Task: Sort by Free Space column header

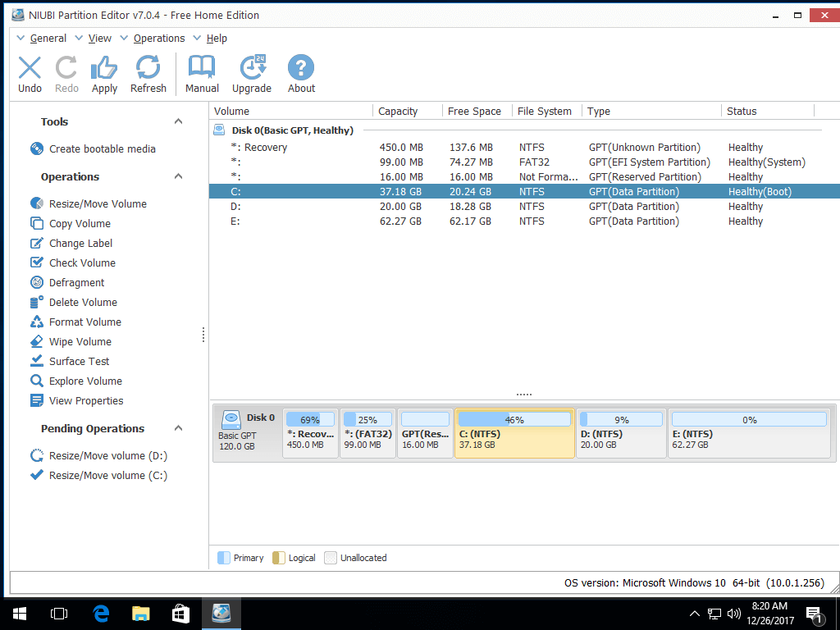Action: tap(477, 111)
